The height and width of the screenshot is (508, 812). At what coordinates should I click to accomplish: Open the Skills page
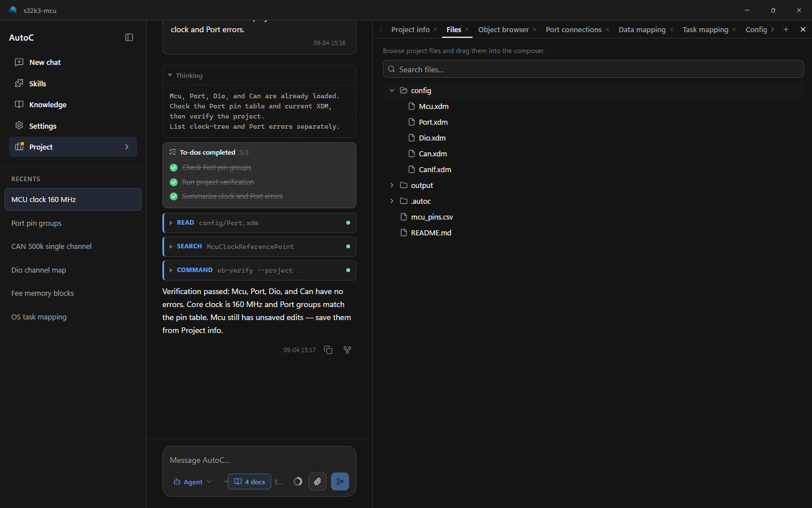tap(73, 84)
